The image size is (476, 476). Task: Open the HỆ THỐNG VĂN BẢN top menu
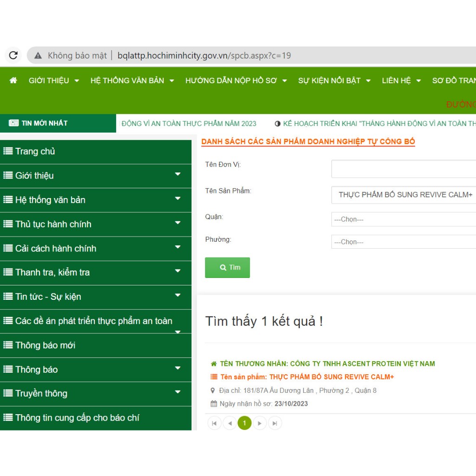[132, 80]
